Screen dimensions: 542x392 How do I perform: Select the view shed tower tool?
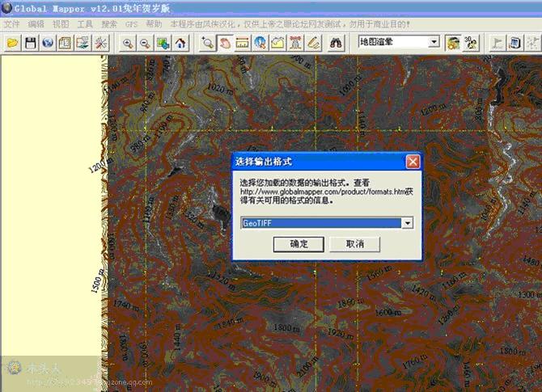click(295, 43)
